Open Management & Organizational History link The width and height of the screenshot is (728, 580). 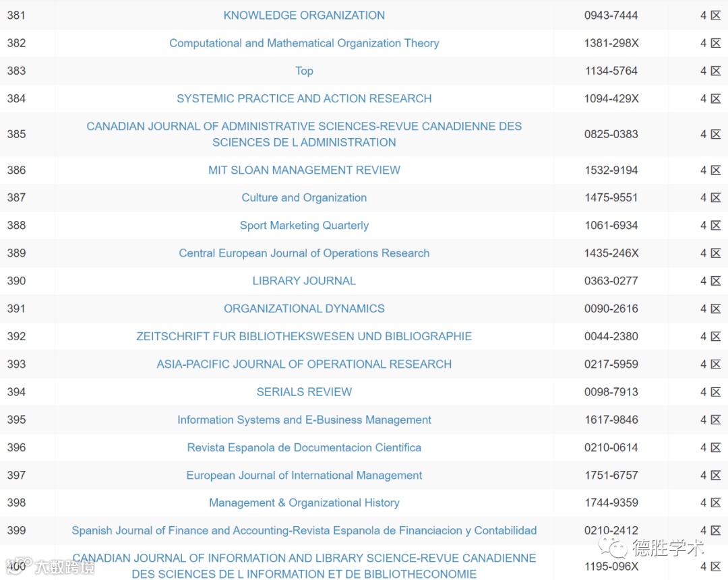click(x=304, y=503)
